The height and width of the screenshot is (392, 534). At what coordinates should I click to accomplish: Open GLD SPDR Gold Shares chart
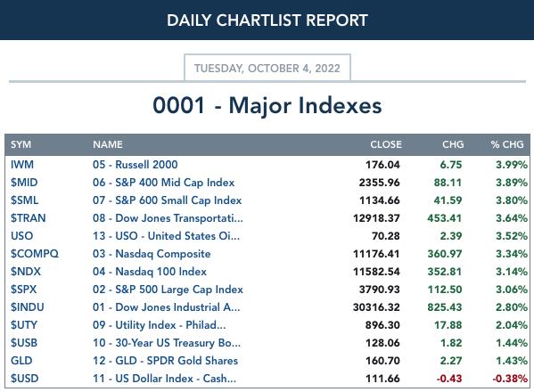165,361
